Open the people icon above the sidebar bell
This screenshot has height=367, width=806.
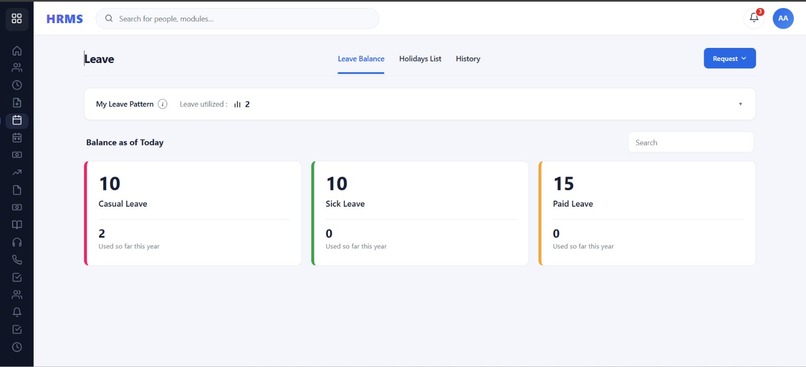tap(17, 295)
